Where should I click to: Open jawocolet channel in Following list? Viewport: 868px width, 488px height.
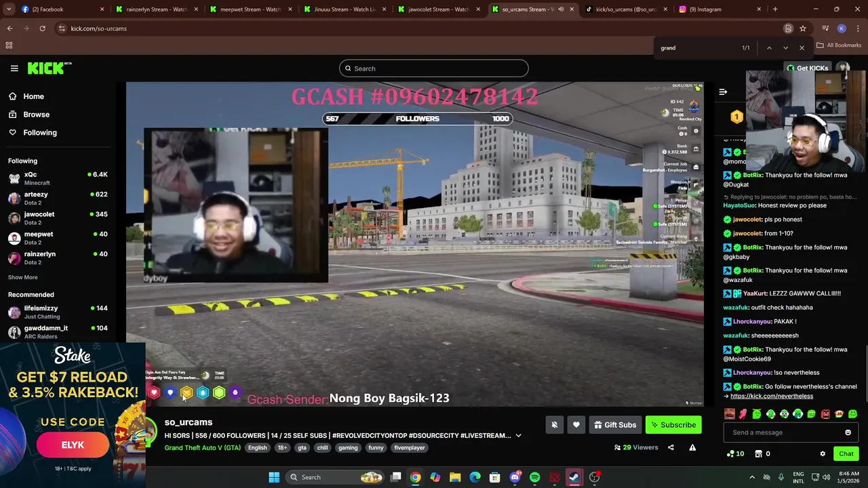click(58, 218)
